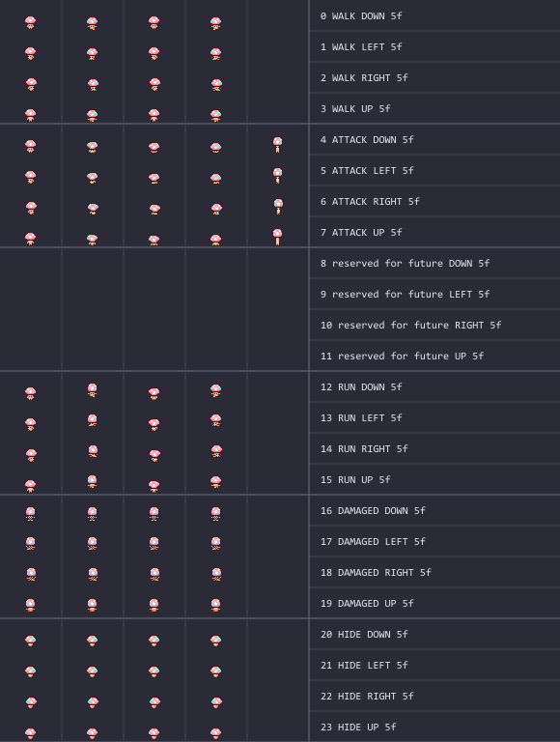The image size is (560, 742).
Task: Click the third WALK RIGHT mushroom frame
Action: [154, 85]
